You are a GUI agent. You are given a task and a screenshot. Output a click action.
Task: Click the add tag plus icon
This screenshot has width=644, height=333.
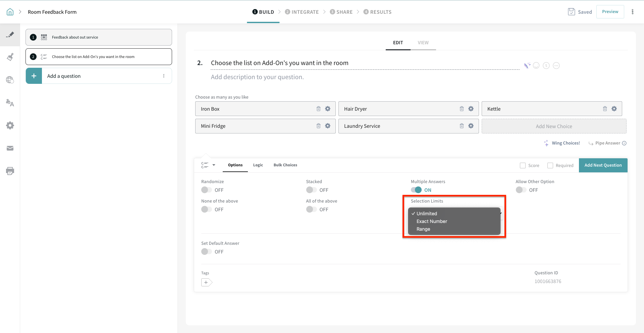(206, 282)
